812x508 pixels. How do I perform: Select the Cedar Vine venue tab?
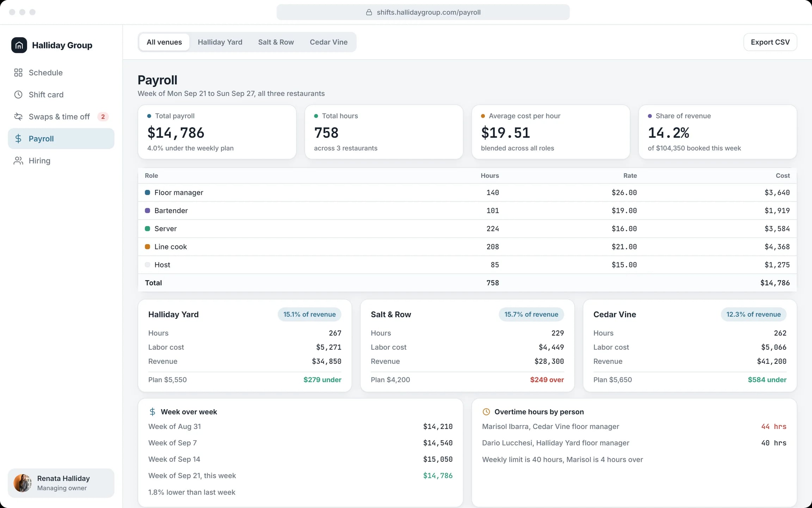click(x=328, y=42)
